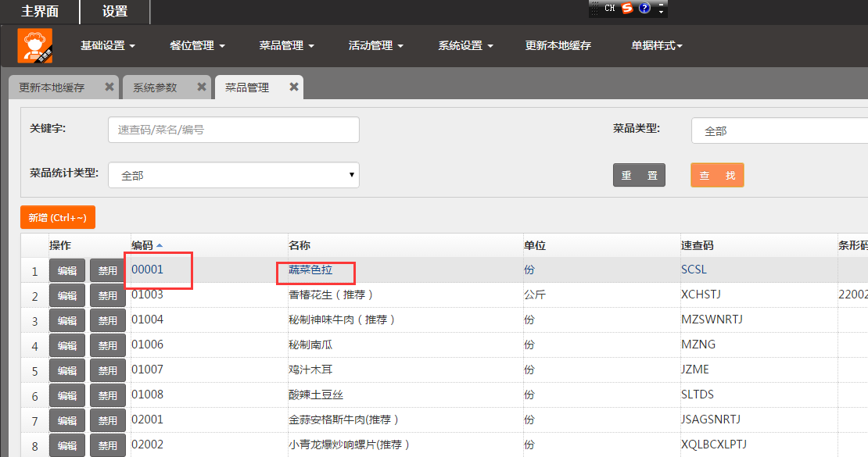Focus the 关键字 search input
This screenshot has width=868, height=457.
click(x=234, y=130)
